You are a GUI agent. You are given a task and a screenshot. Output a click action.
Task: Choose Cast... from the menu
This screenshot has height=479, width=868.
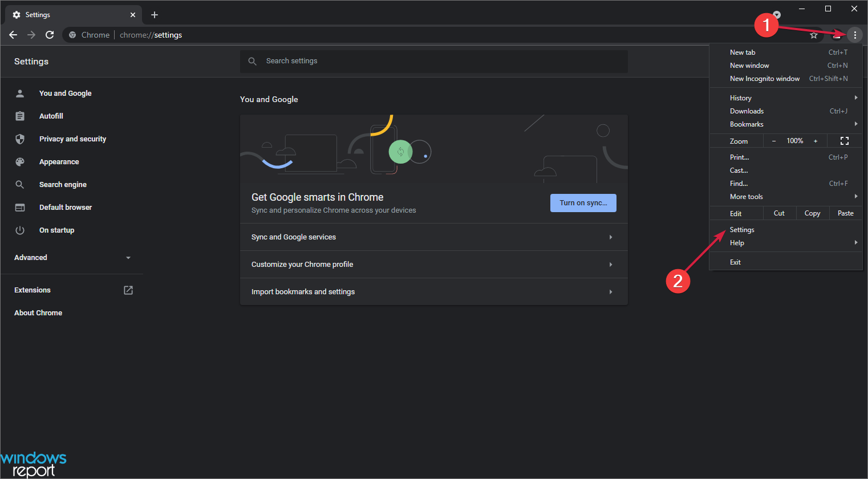click(x=786, y=171)
